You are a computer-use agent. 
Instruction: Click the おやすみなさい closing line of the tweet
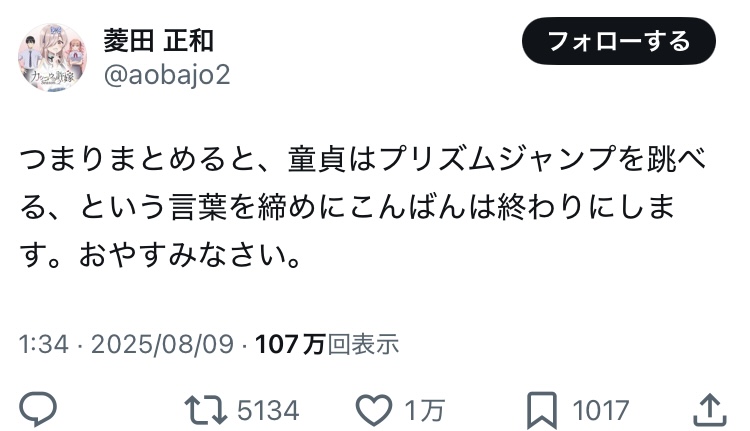183,254
